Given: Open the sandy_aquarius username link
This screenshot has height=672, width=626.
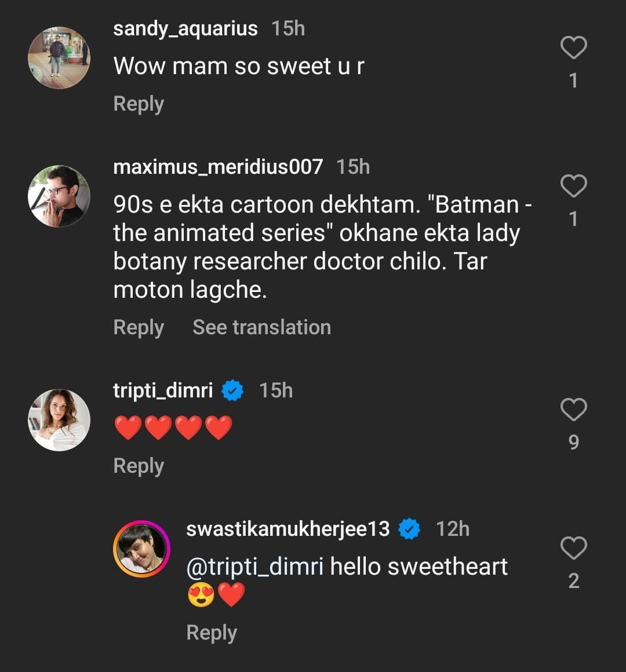Looking at the screenshot, I should [x=185, y=28].
